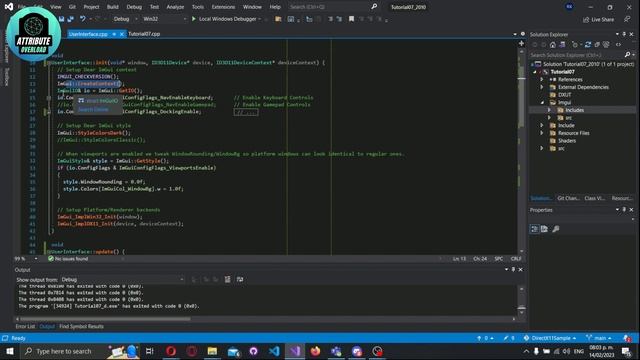
Task: Pin the UserInterface.cpp tab
Action: 114,34
